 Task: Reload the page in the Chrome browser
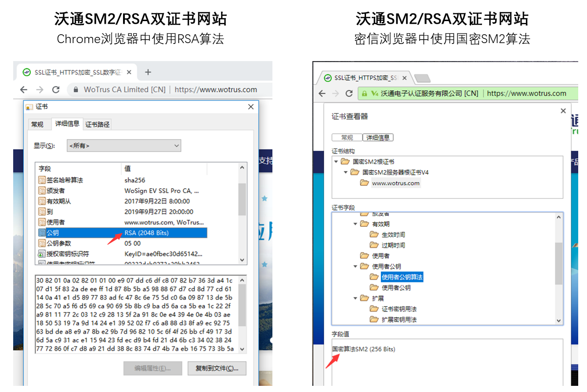coord(56,89)
